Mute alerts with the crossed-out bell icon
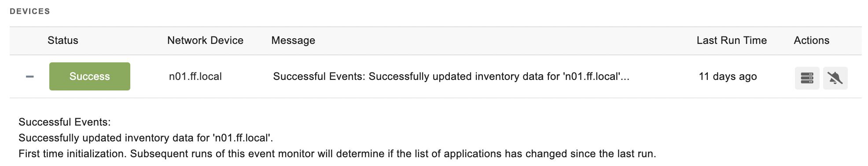868x166 pixels. [835, 78]
